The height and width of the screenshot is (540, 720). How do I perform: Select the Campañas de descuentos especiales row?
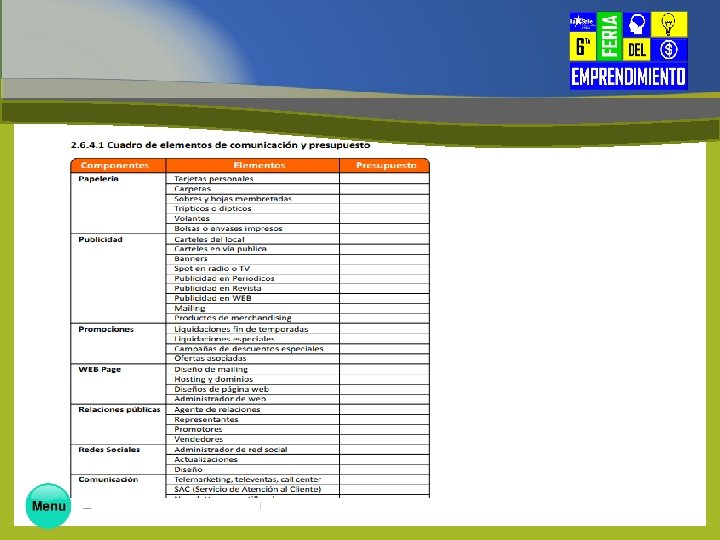(253, 349)
